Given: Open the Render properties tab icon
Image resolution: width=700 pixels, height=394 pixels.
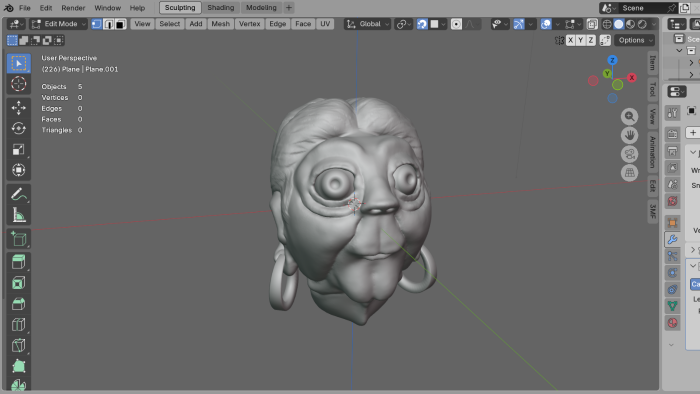Looking at the screenshot, I should coord(672,134).
